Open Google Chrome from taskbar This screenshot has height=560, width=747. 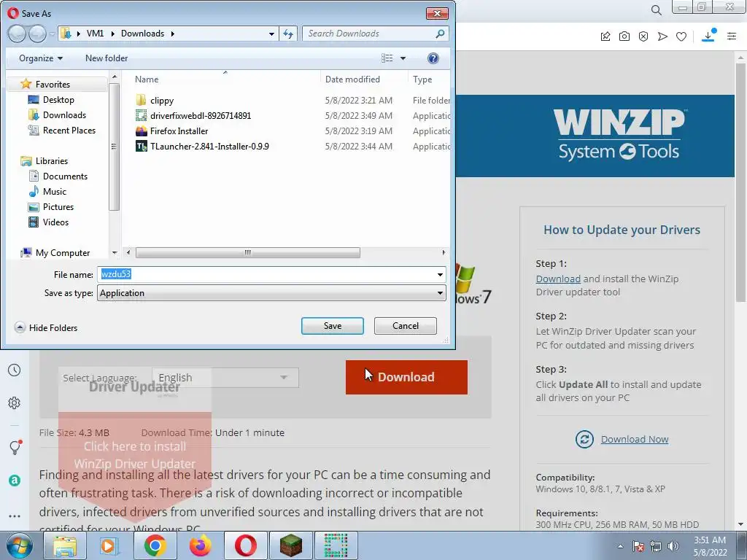(x=155, y=545)
